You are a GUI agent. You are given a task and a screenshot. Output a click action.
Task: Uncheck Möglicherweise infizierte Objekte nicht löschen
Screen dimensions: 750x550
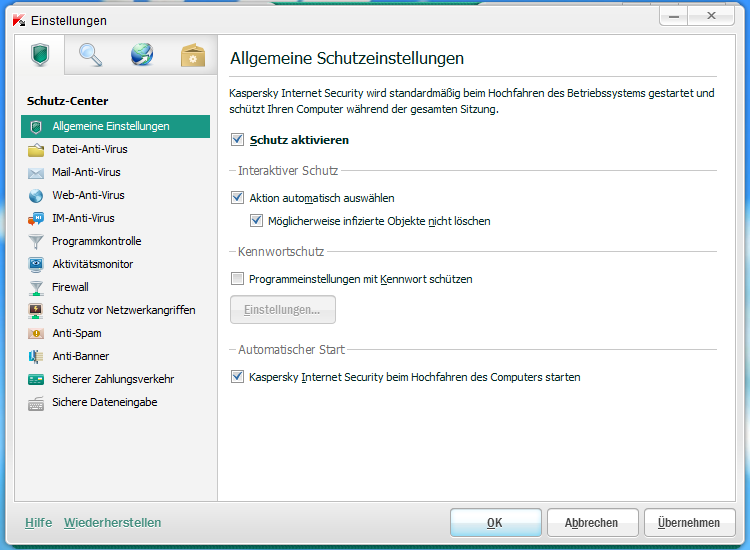[256, 220]
